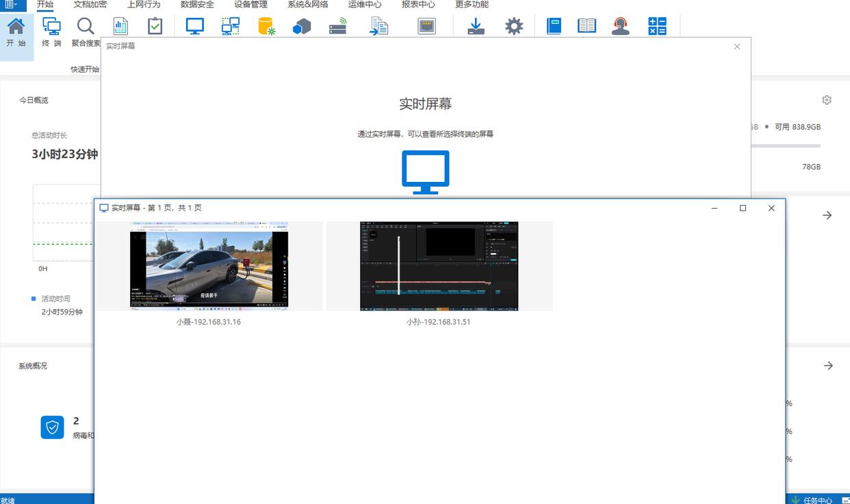Open the overview settings gear at right
The height and width of the screenshot is (504, 850).
827,100
